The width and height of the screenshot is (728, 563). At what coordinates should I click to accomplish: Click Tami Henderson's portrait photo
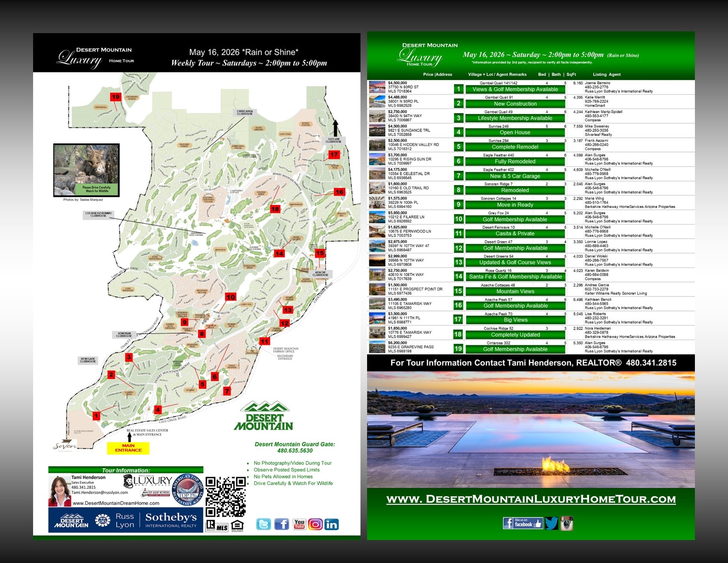60,491
